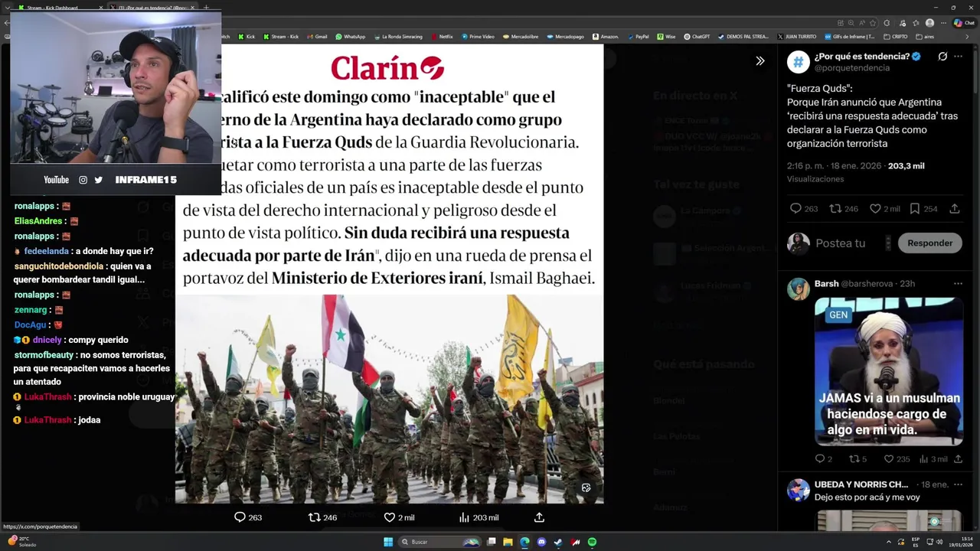Viewport: 980px width, 551px height.
Task: Open Steam from the taskbar
Action: (x=558, y=542)
